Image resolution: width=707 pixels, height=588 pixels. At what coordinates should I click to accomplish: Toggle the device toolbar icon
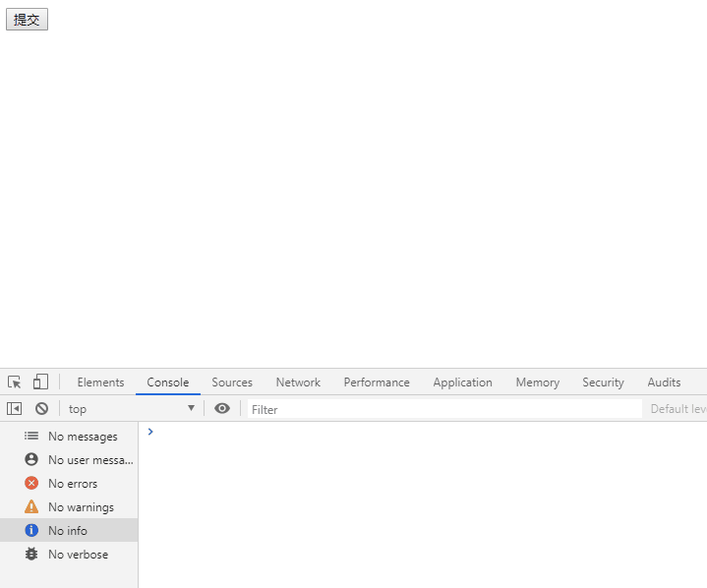pos(40,382)
